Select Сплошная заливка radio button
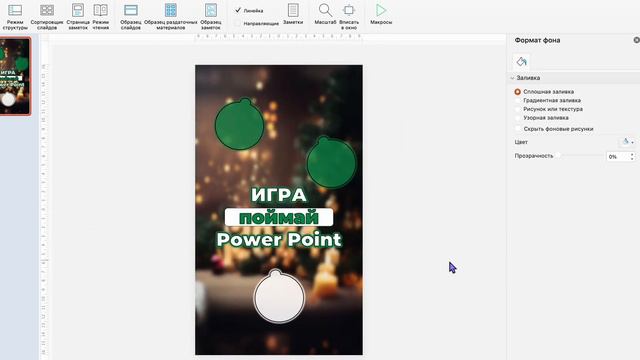Viewport: 640px width, 360px height. (x=518, y=92)
